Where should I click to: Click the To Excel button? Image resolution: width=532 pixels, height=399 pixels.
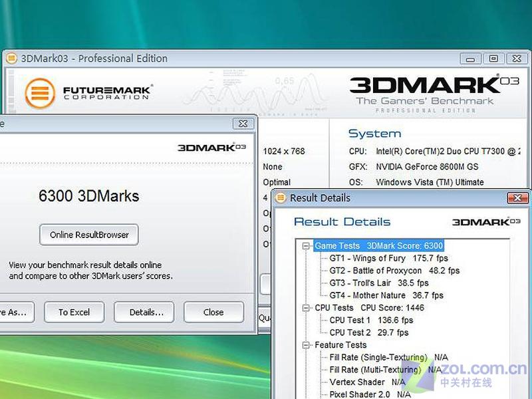click(74, 312)
